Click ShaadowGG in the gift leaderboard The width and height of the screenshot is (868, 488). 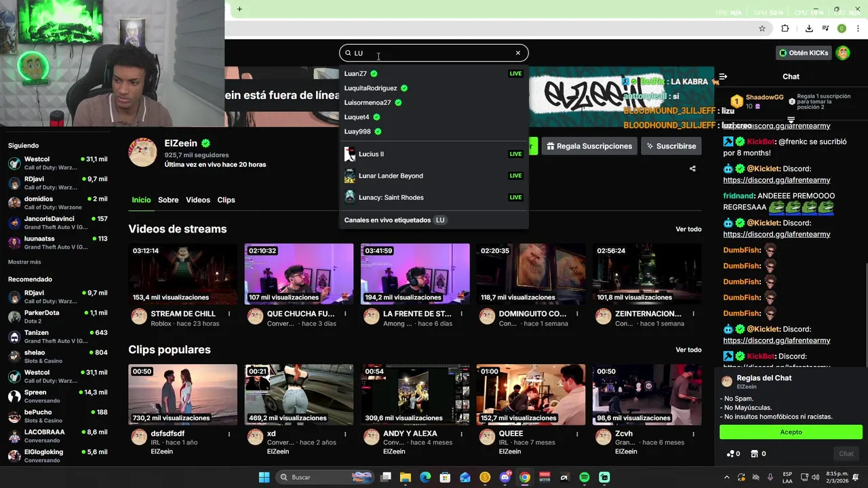(x=764, y=98)
